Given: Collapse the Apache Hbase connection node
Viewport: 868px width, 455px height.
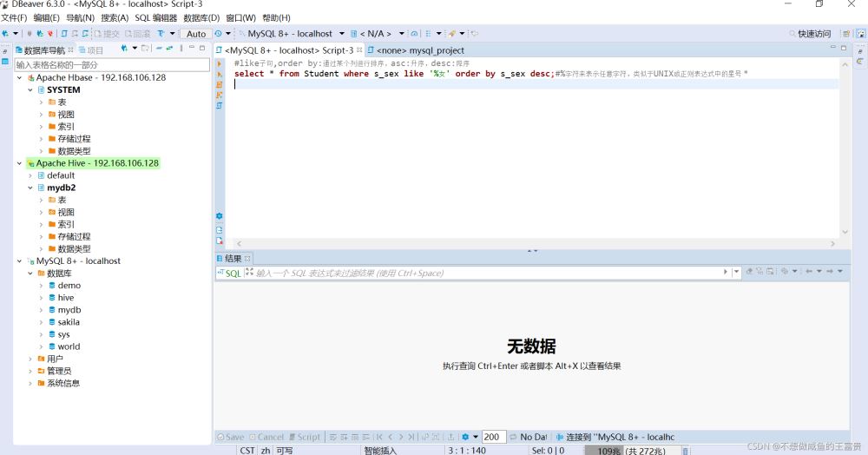Looking at the screenshot, I should [19, 77].
